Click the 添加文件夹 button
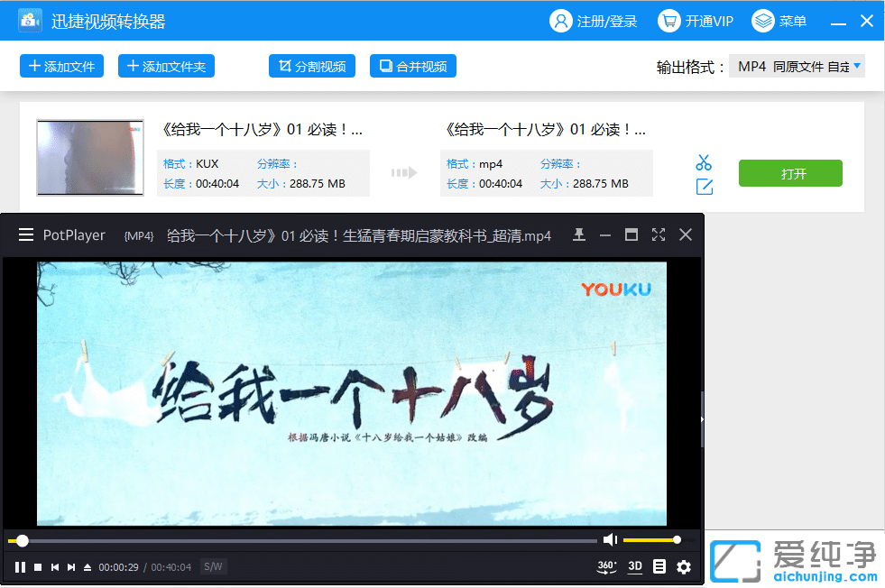 166,66
